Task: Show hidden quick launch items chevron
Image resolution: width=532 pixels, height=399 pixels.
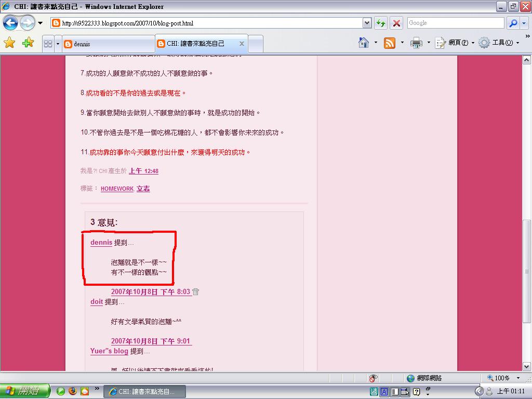Action: 97,389
